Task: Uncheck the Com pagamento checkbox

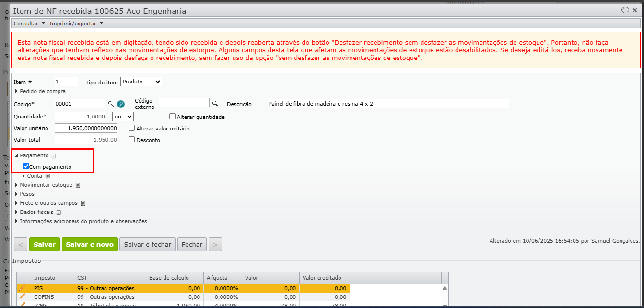Action: pyautogui.click(x=26, y=166)
